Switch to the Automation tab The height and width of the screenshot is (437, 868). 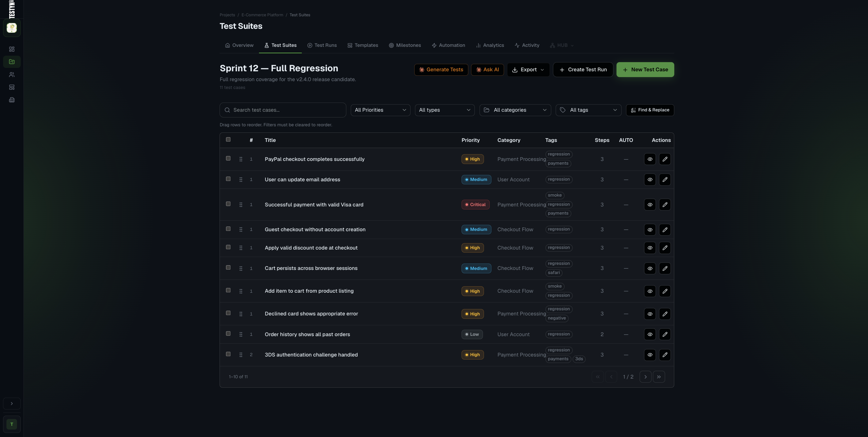pos(448,45)
